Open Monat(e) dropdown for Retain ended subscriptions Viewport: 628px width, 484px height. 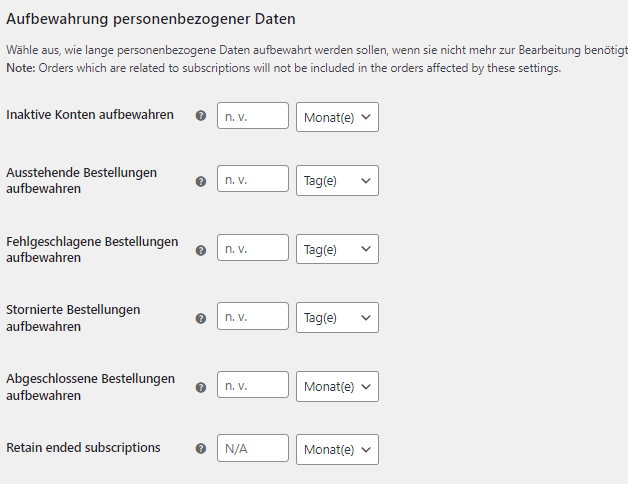tap(337, 449)
